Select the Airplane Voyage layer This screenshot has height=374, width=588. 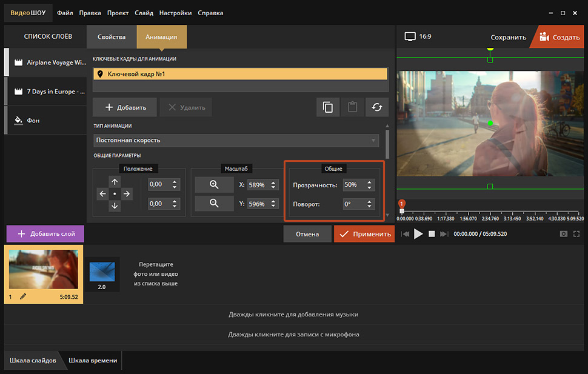45,62
